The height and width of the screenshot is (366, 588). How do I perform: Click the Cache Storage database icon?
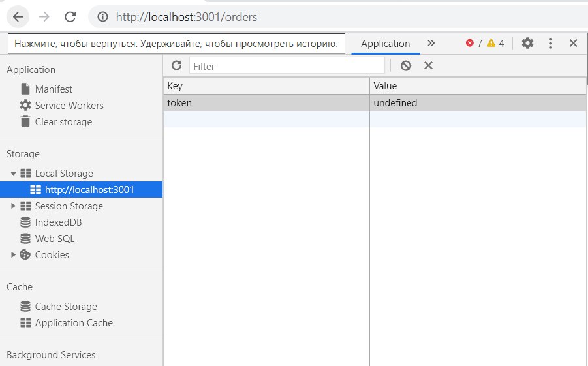(x=25, y=307)
